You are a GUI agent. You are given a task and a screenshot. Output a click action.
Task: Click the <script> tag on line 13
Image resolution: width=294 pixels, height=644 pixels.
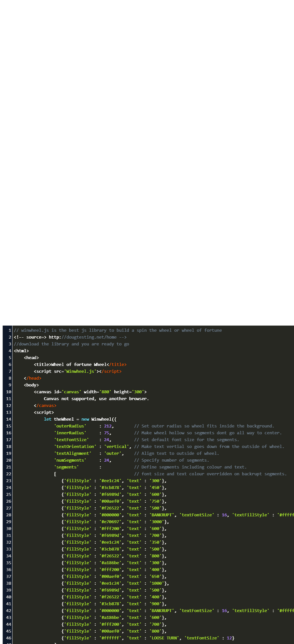(44, 412)
